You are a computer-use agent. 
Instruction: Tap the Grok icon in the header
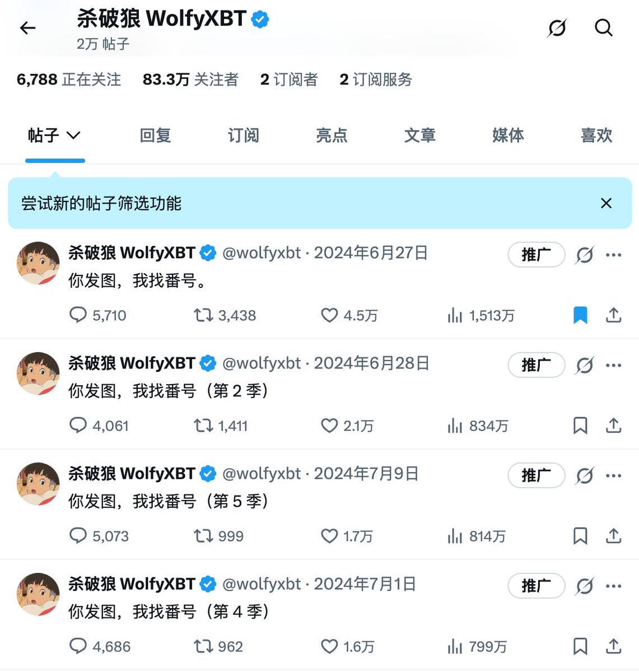pyautogui.click(x=557, y=27)
